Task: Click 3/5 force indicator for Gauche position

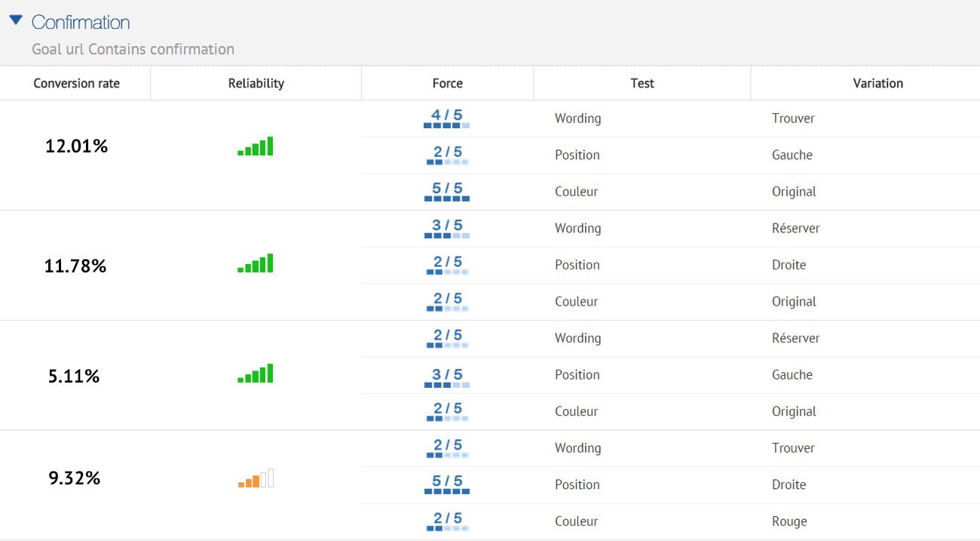Action: point(447,375)
